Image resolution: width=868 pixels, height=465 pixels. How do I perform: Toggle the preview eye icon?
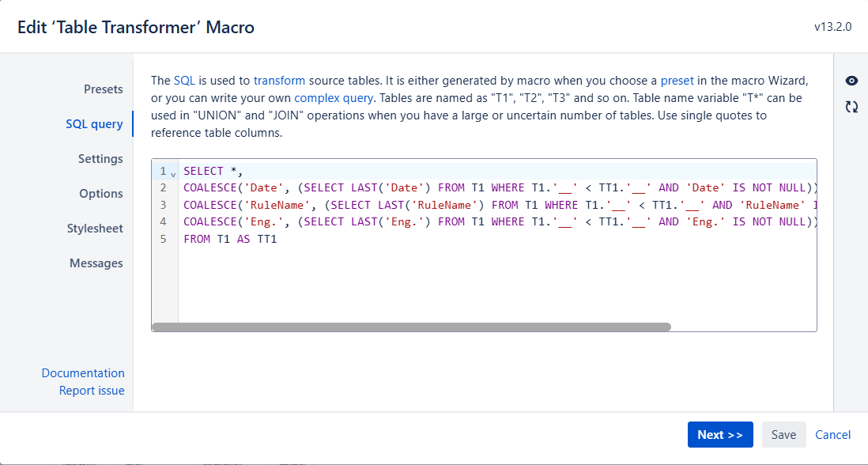pos(851,81)
